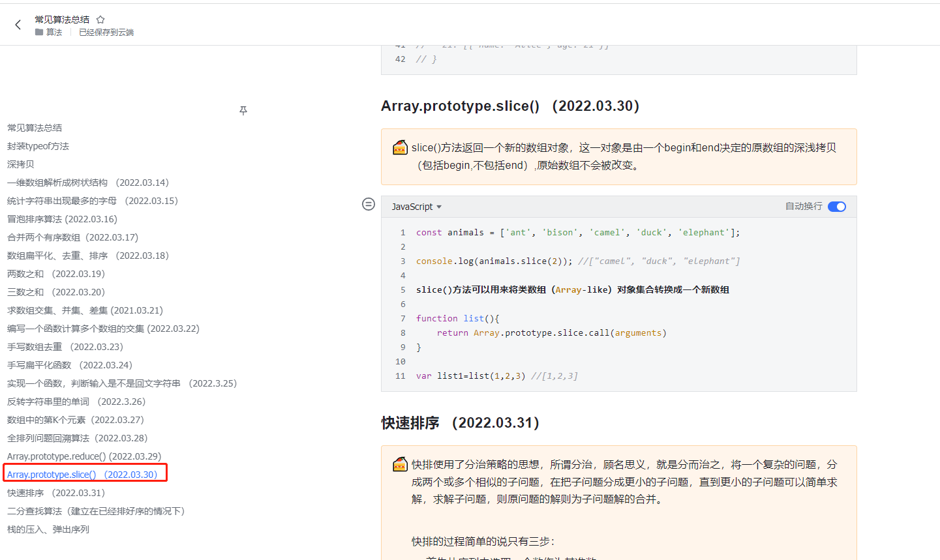
Task: Click cake emoji in 快排 callout
Action: [400, 464]
